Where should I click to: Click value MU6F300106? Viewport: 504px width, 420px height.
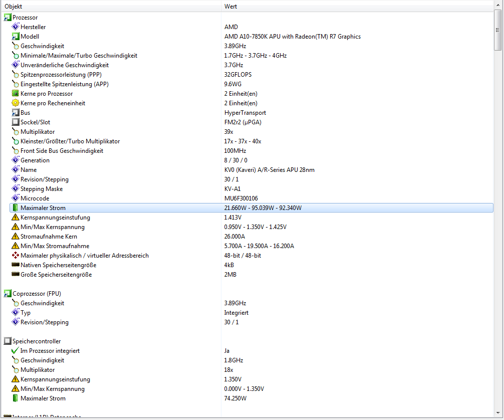pos(241,198)
